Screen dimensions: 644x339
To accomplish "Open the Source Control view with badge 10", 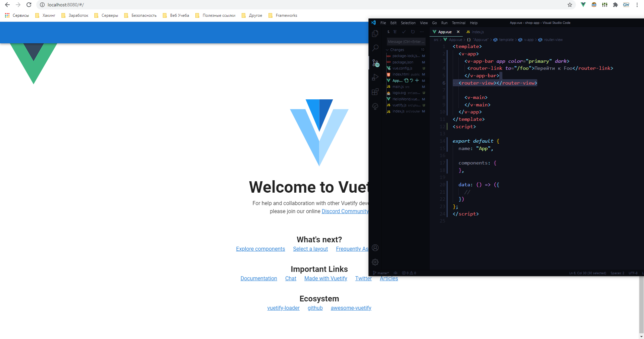I will [376, 63].
